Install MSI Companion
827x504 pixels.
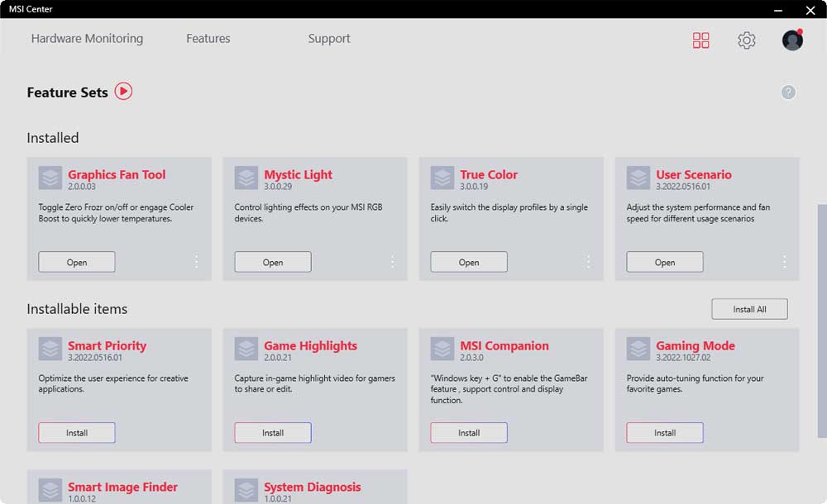tap(469, 433)
